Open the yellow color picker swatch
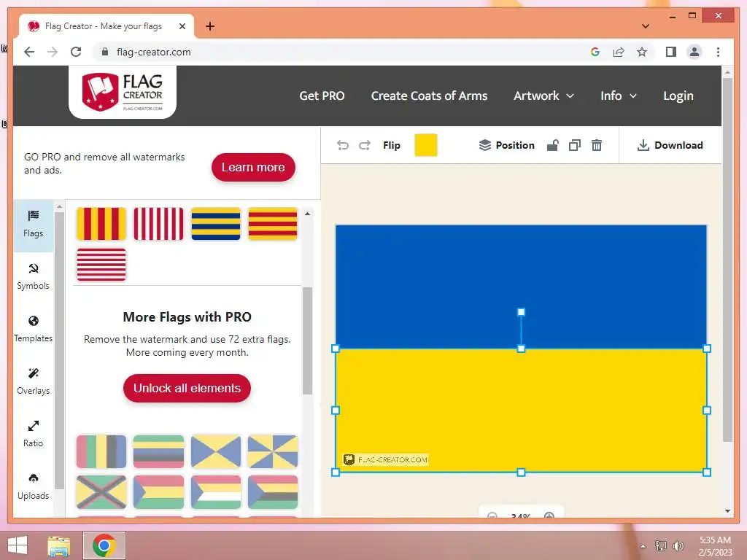This screenshot has height=560, width=747. [x=426, y=145]
